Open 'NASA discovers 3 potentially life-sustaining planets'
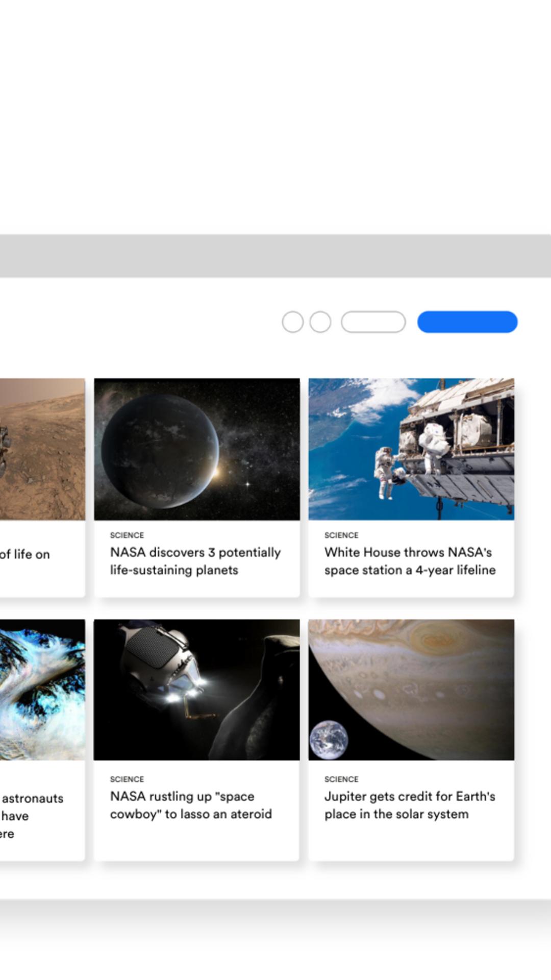Image resolution: width=551 pixels, height=980 pixels. pos(195,561)
